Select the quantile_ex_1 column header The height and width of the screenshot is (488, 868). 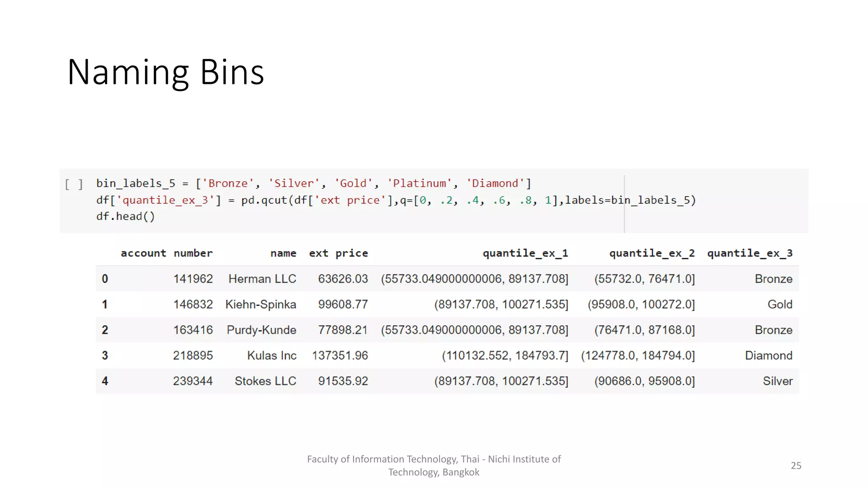point(525,253)
